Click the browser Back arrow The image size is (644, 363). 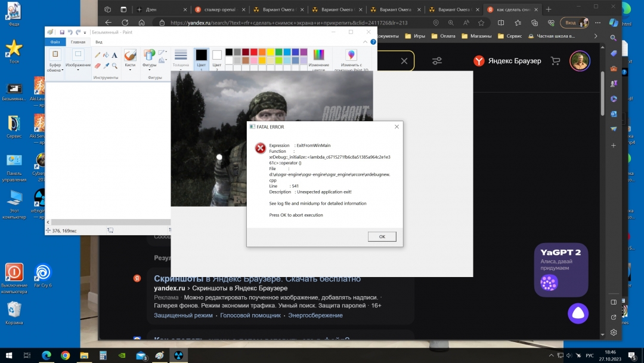pyautogui.click(x=109, y=23)
